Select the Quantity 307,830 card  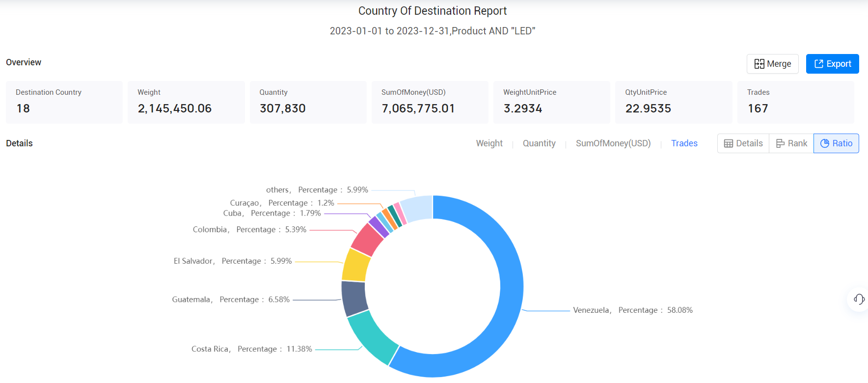pos(308,102)
